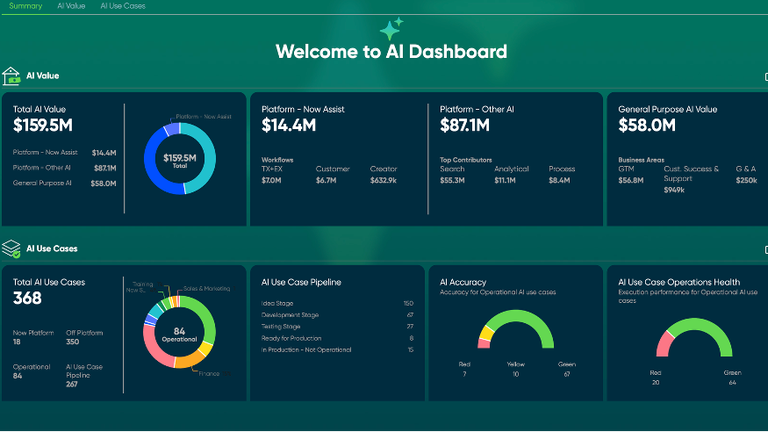This screenshot has height=432, width=768.
Task: Select the Ready for Production pipeline row
Action: pyautogui.click(x=337, y=338)
